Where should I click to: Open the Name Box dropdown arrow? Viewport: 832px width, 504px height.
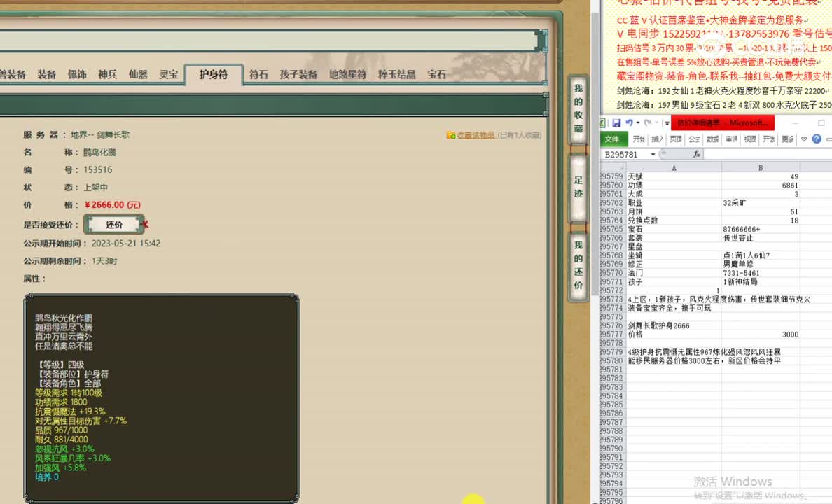[x=653, y=153]
